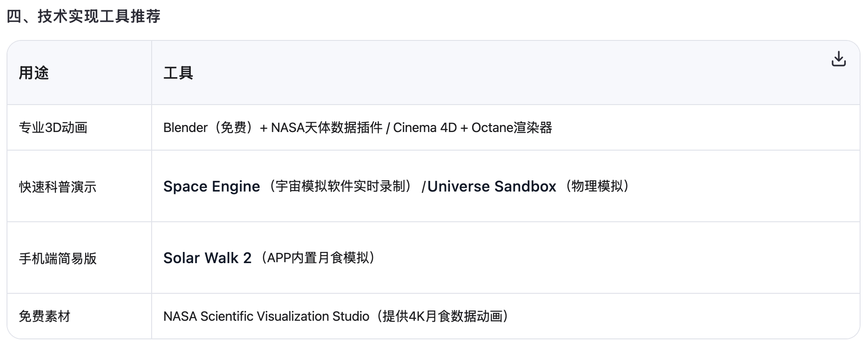Image resolution: width=868 pixels, height=344 pixels.
Task: Select the 手机端简易版 cell
Action: (58, 258)
